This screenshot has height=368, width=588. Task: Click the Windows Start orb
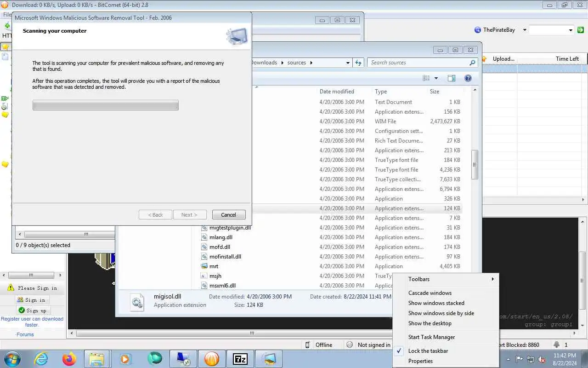(x=12, y=359)
